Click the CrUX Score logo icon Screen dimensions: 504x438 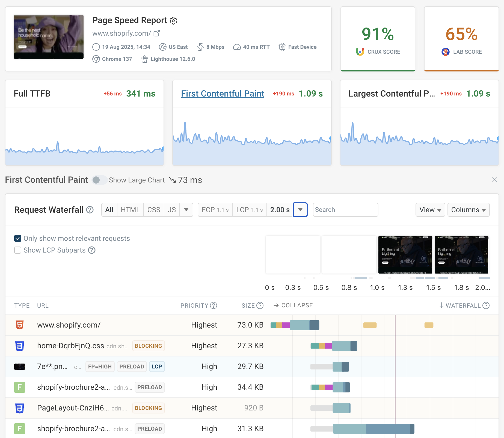360,52
